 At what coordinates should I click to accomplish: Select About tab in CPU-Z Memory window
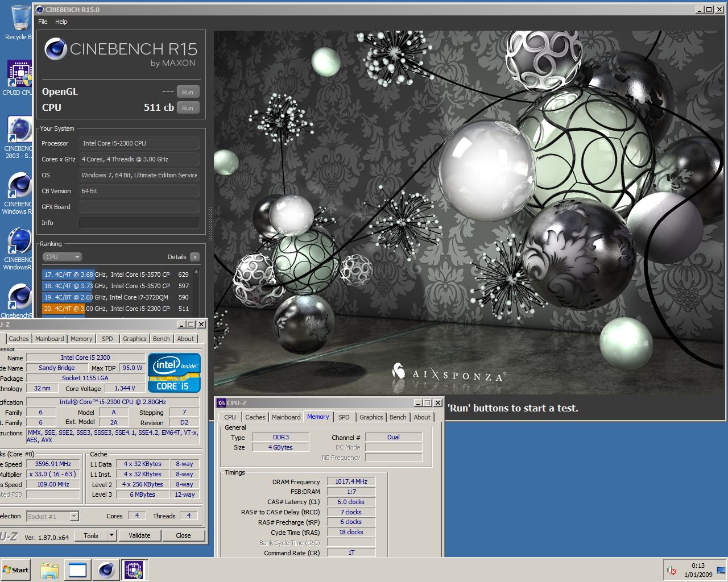(422, 417)
